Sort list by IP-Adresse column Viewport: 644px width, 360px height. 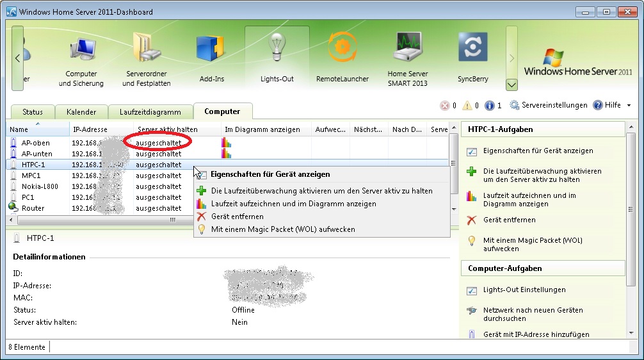click(x=101, y=129)
